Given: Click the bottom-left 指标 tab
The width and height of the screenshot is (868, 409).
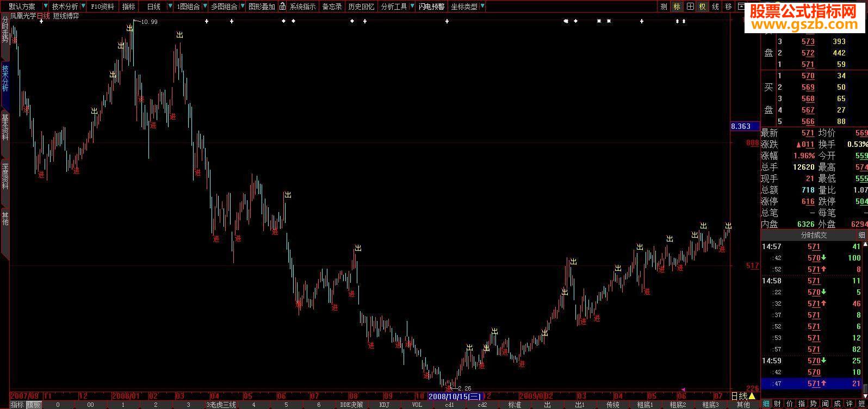Looking at the screenshot, I should point(17,405).
